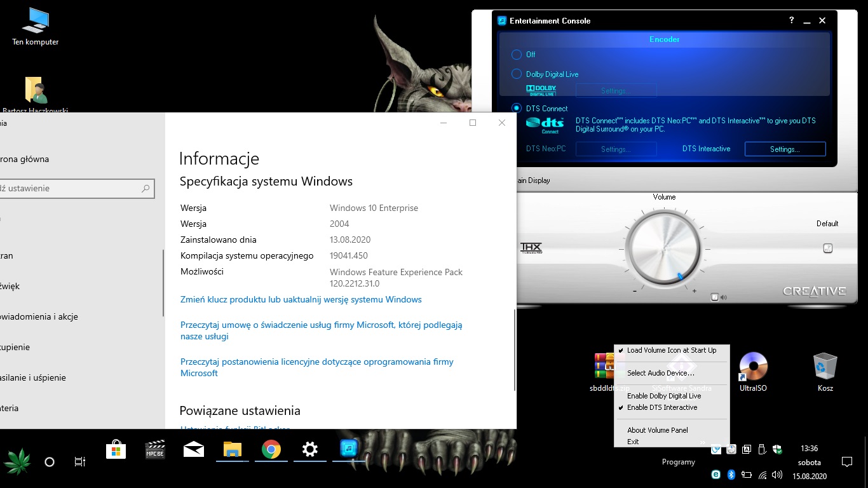Launch Microsoft Store from taskbar

point(116,450)
